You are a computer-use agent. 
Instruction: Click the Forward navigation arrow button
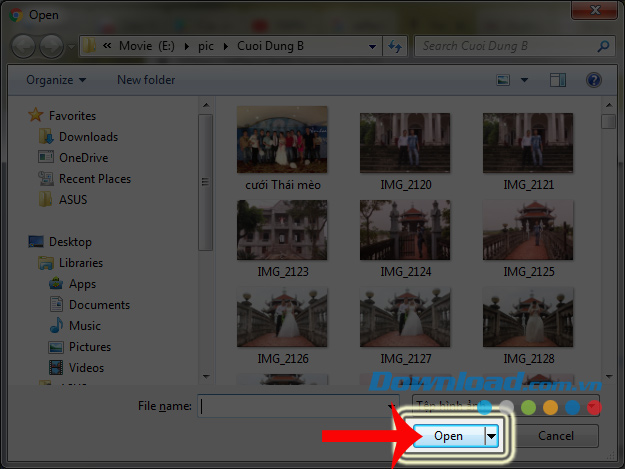tap(52, 47)
